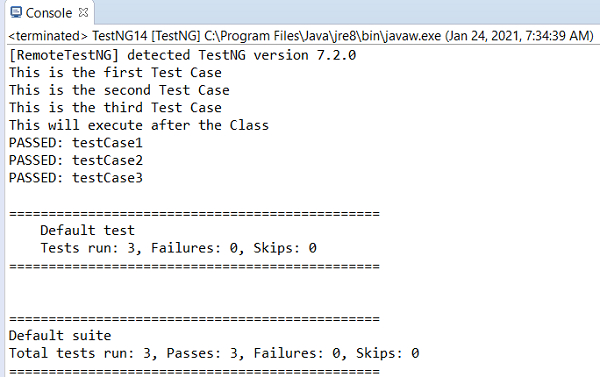Click the PASSED: testCase1 result line
Screen dimensions: 600x377
click(x=76, y=143)
